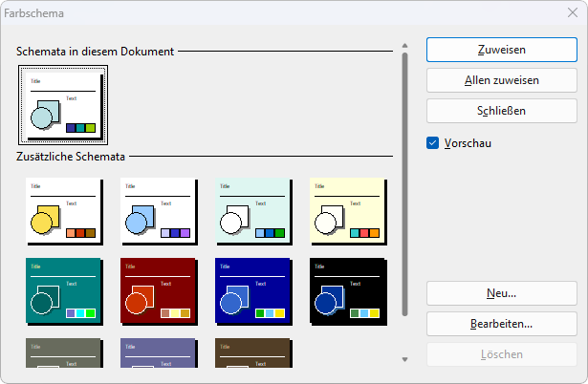This screenshot has width=588, height=384.
Task: Create a new scheme with Neu...
Action: 501,293
